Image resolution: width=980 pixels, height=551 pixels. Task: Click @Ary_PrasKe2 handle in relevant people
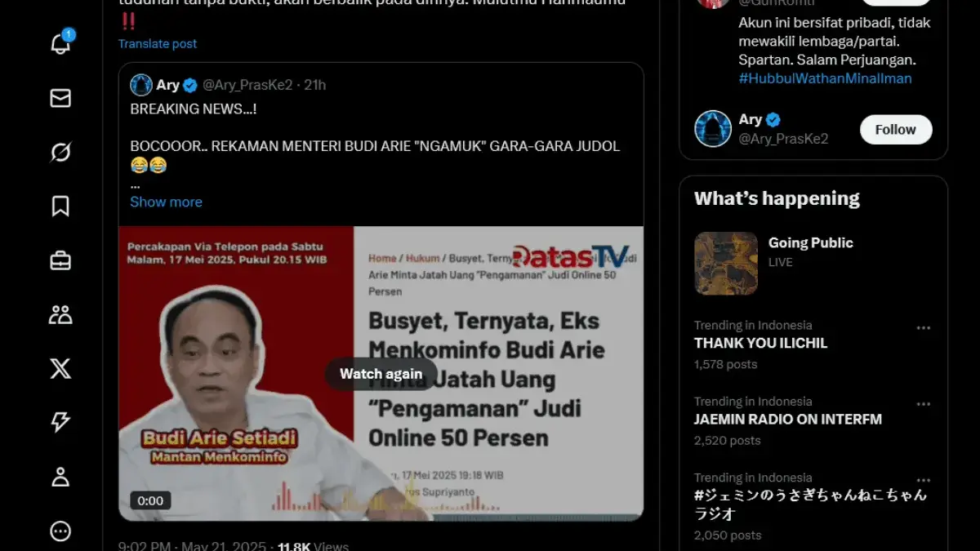click(x=783, y=139)
